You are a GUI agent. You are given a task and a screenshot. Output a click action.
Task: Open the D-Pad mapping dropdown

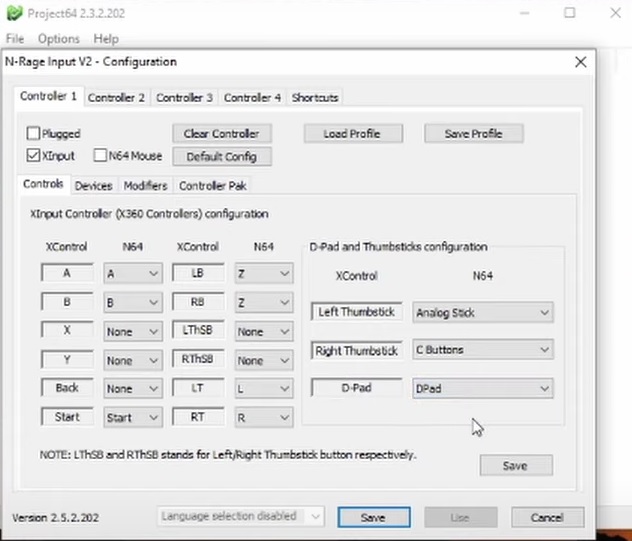(482, 388)
